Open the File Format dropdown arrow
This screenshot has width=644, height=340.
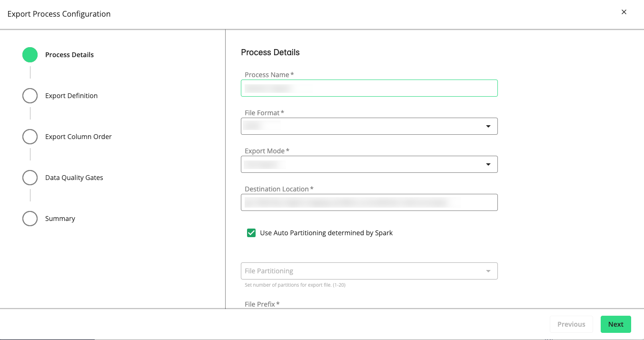coord(488,126)
